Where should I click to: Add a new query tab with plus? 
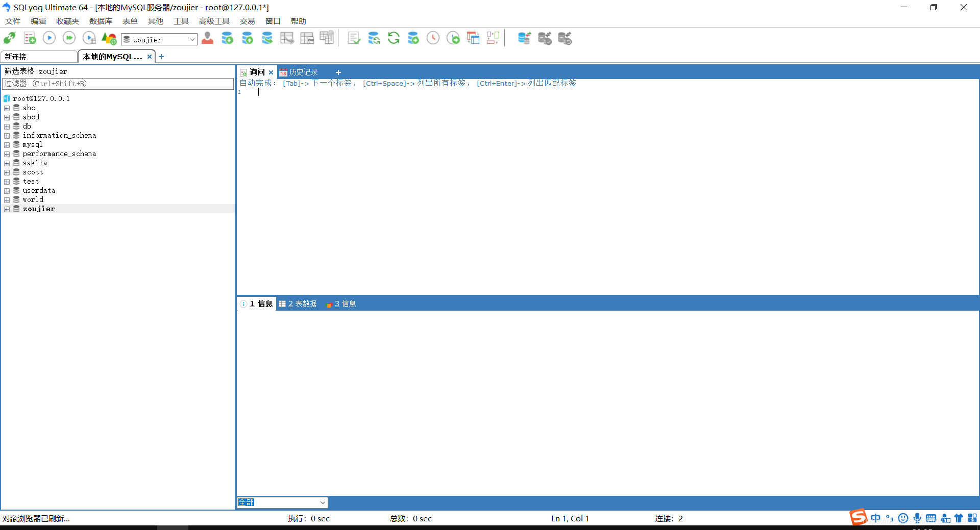tap(338, 72)
